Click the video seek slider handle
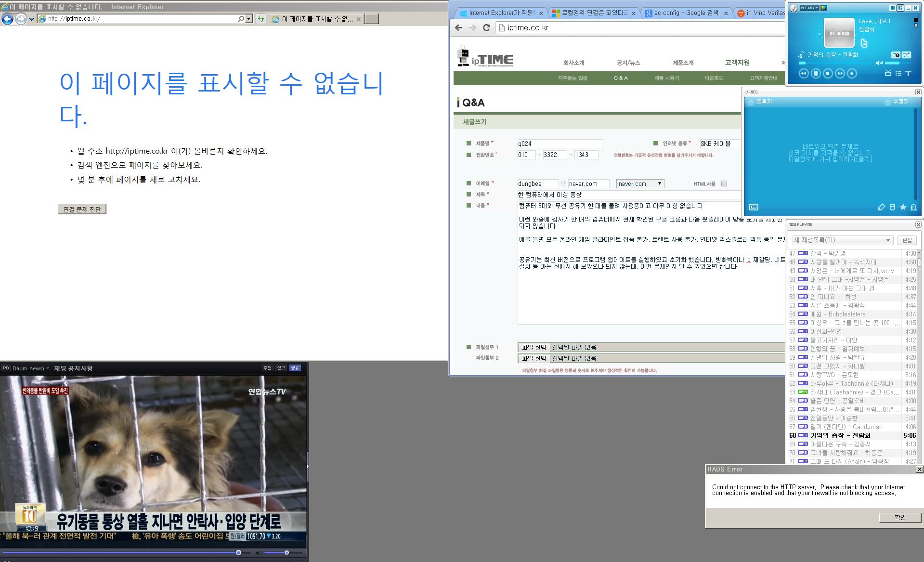Screen dimensions: 924x562 (x=238, y=553)
